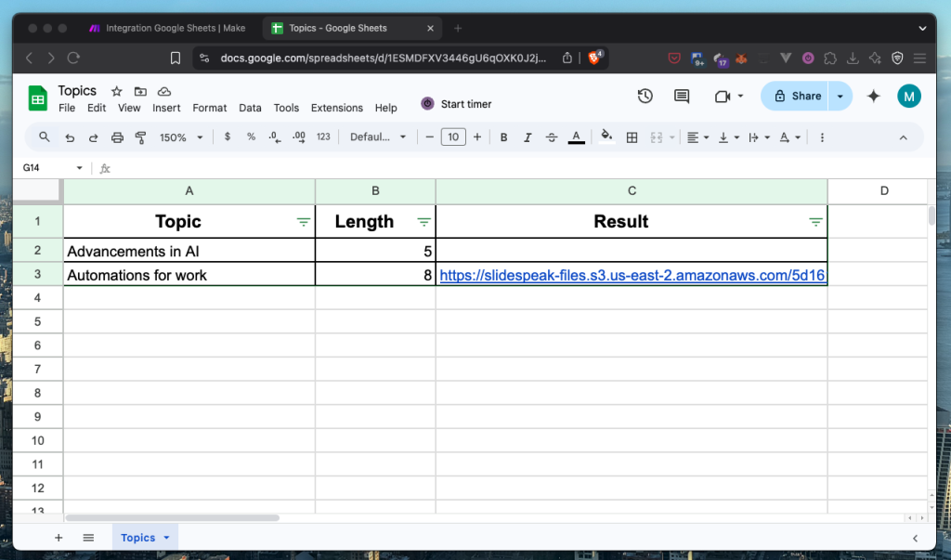Click the print icon in toolbar
The image size is (951, 560).
click(117, 137)
